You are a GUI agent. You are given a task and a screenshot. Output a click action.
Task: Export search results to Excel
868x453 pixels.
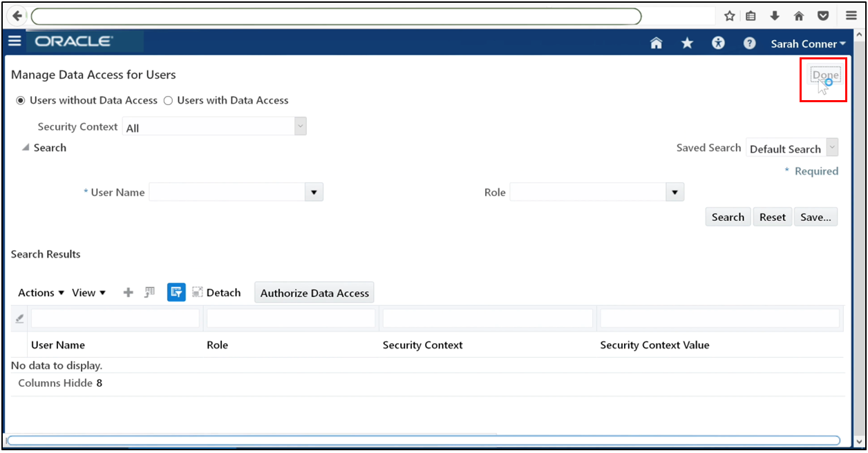pos(149,292)
